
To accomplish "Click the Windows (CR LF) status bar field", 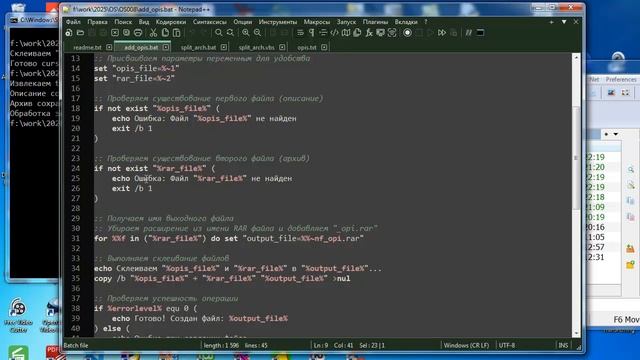I will tap(466, 345).
